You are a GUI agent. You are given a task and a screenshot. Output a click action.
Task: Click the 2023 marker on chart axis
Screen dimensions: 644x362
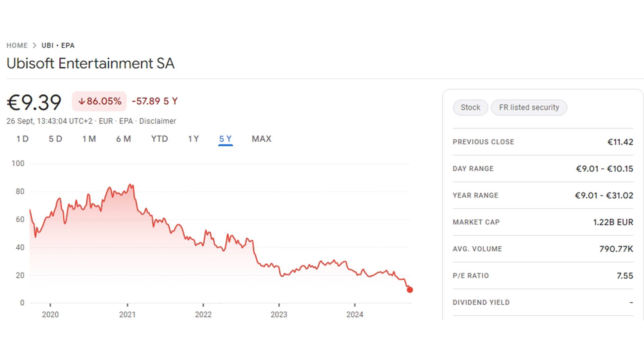click(x=279, y=314)
